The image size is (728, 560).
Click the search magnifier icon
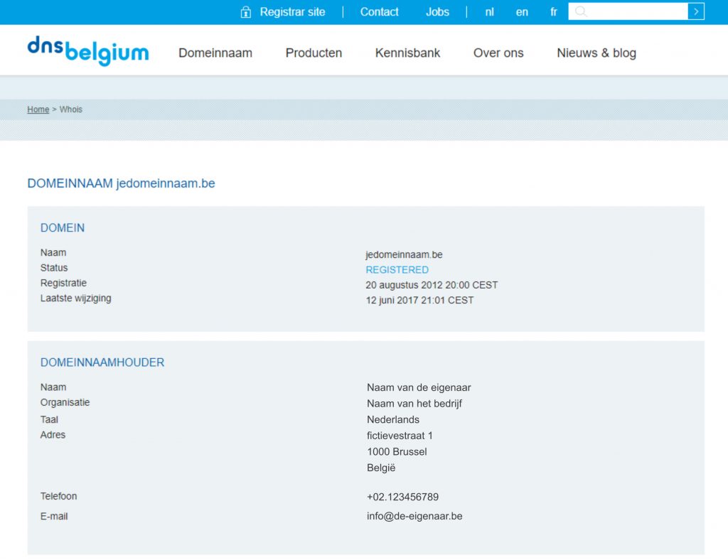point(580,11)
